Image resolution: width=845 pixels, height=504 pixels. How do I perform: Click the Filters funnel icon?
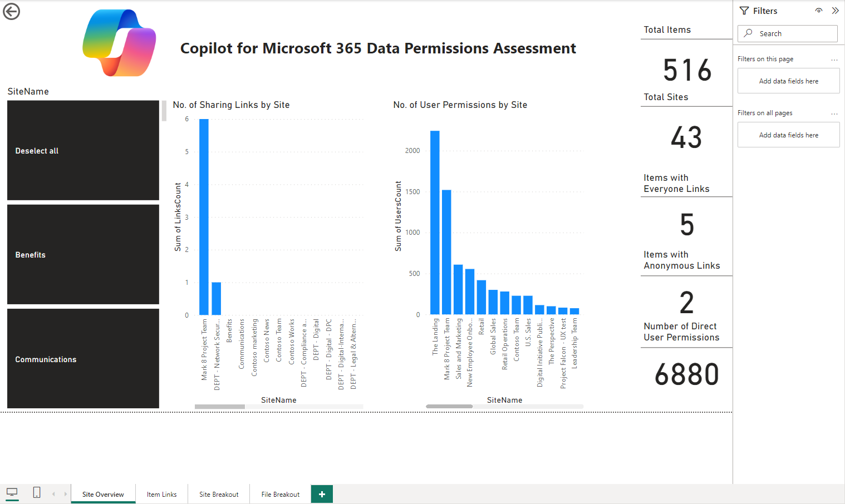tap(744, 10)
